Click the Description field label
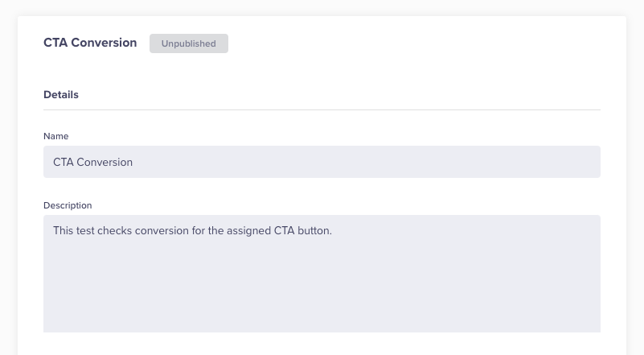This screenshot has width=644, height=355. [x=68, y=205]
